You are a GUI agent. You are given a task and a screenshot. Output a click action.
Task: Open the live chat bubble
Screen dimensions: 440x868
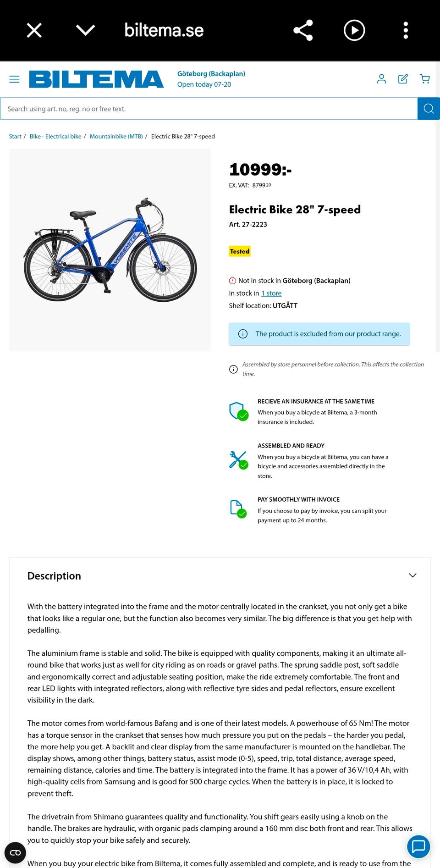click(418, 846)
